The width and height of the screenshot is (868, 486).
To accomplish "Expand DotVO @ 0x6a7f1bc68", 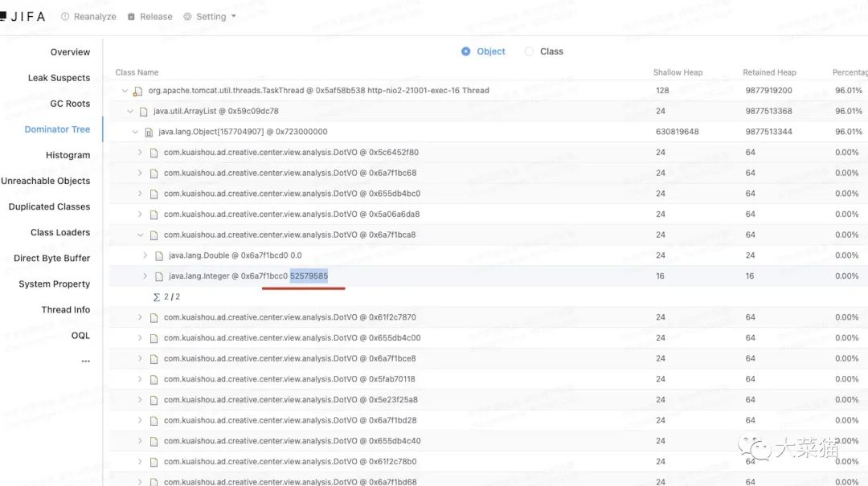I will pos(140,174).
